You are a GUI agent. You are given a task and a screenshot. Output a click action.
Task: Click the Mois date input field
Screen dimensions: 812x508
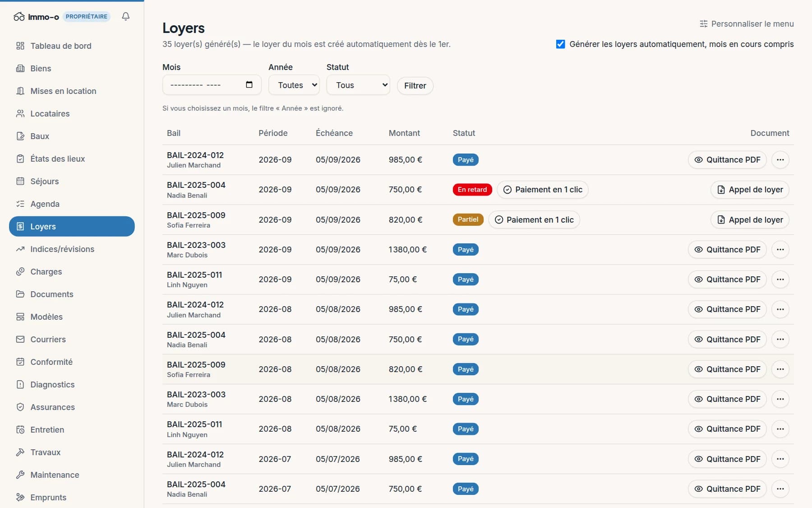[212, 85]
